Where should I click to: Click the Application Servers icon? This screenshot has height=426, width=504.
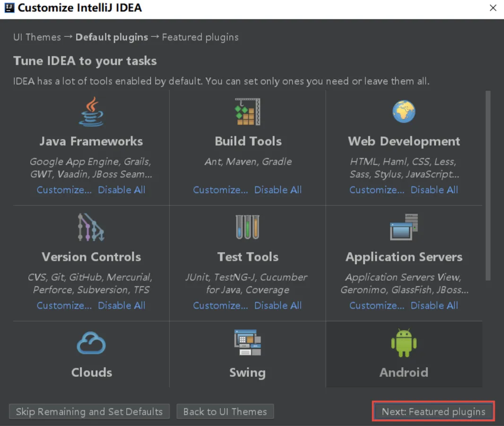(404, 227)
